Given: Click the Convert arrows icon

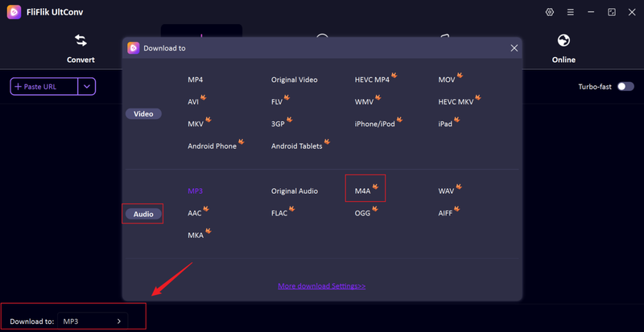Looking at the screenshot, I should click(80, 40).
